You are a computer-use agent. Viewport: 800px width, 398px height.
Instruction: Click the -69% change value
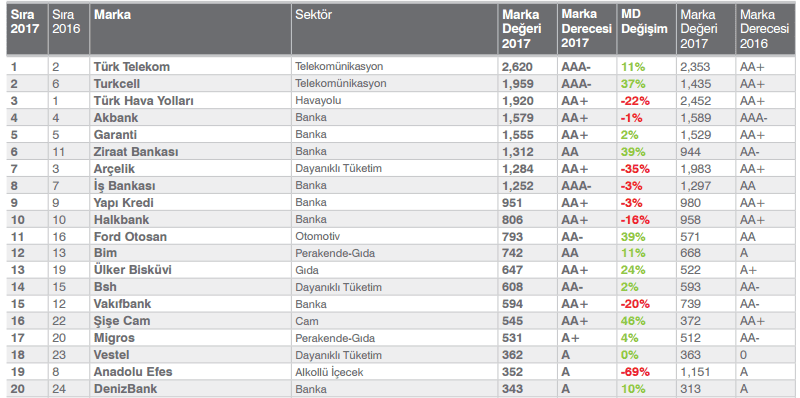pyautogui.click(x=635, y=372)
